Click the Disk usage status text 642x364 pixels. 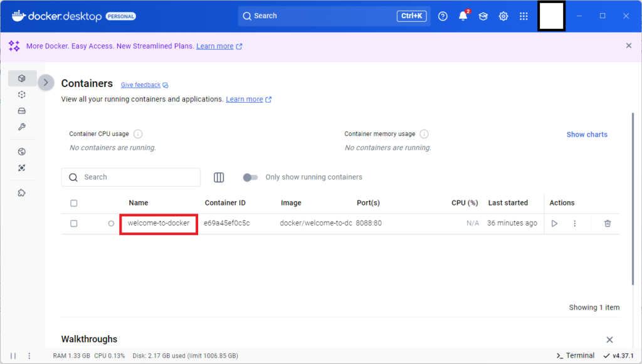click(185, 356)
